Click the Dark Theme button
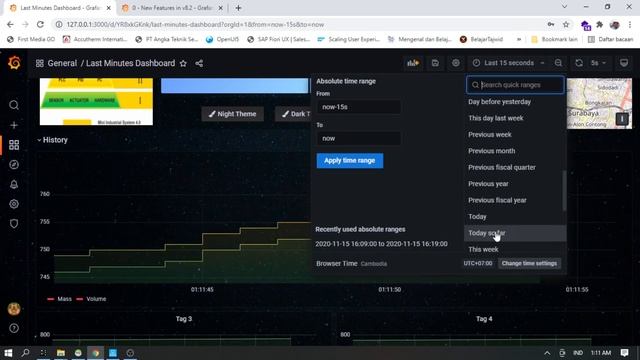Screen dimensions: 640x360 click(x=293, y=114)
